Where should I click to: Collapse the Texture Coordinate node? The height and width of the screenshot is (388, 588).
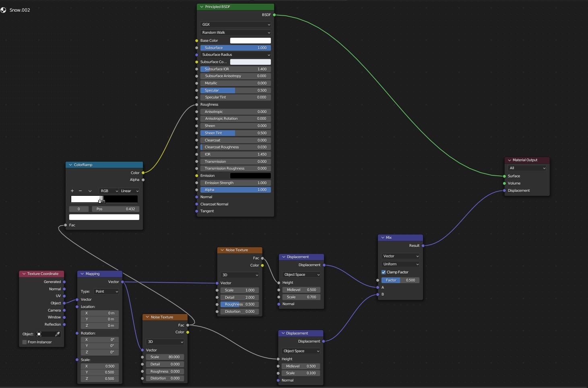click(24, 274)
